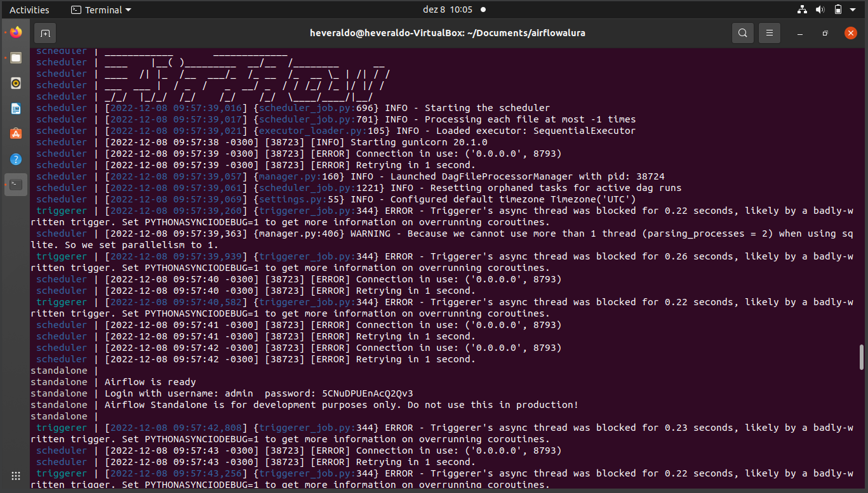Open the Help icon in dock
The image size is (868, 493).
pyautogui.click(x=16, y=159)
